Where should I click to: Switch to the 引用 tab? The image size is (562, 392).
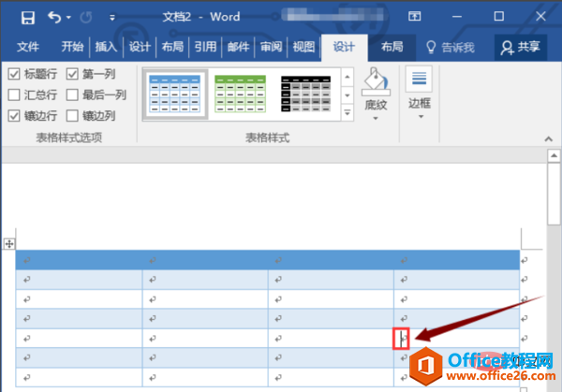[205, 47]
